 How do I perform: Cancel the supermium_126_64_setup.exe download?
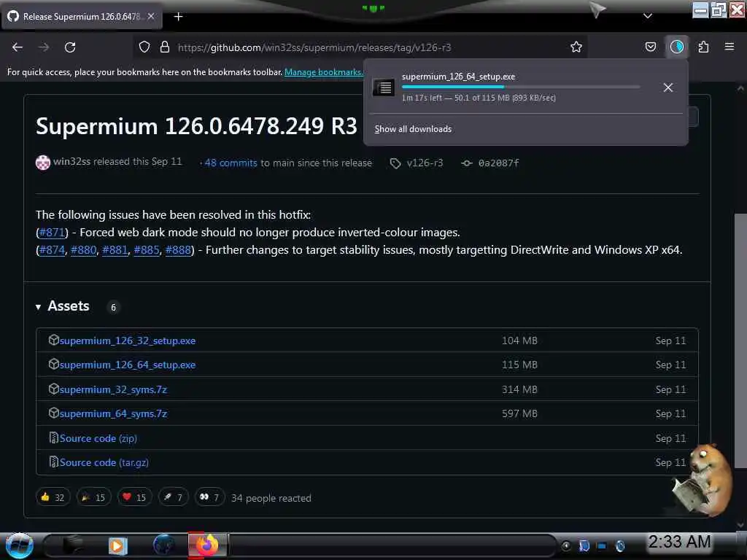click(668, 87)
